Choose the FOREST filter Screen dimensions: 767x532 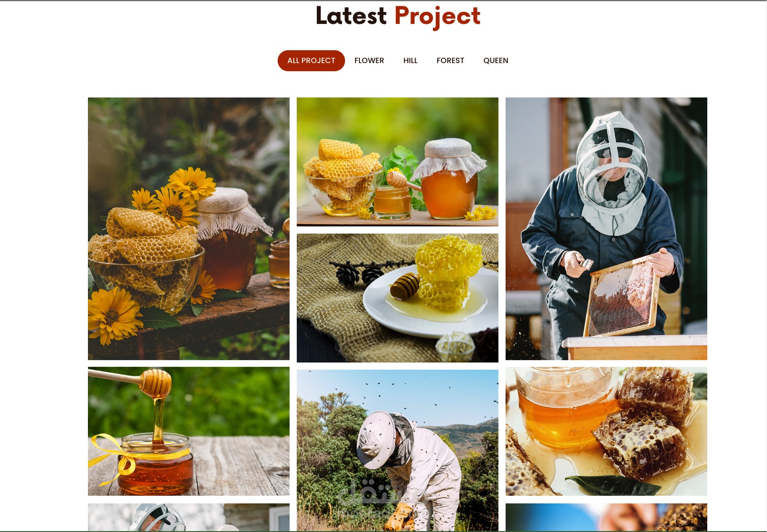click(x=450, y=61)
